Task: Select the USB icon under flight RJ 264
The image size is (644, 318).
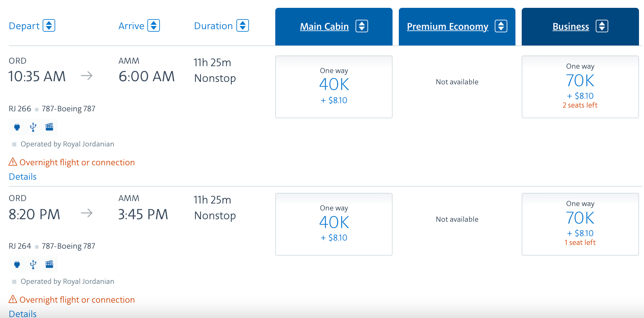Action: point(33,264)
